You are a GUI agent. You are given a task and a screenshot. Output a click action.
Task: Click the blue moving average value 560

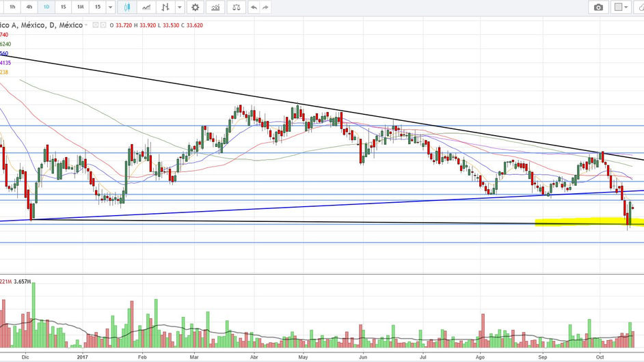tap(3, 54)
